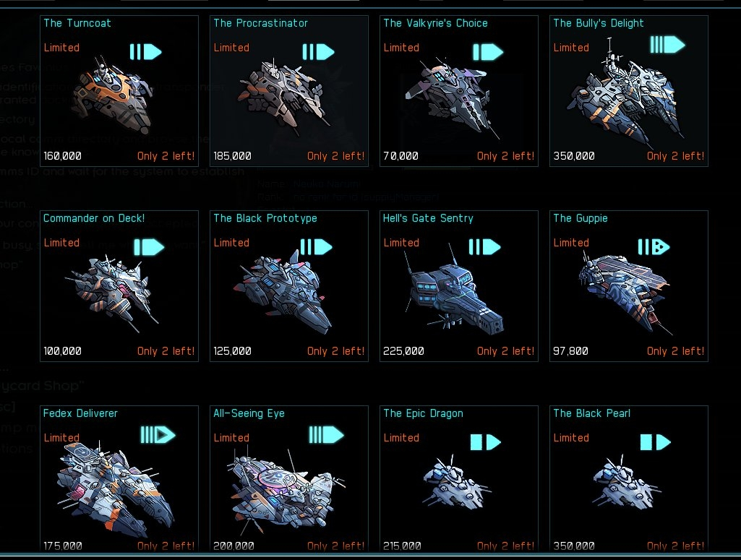Click the Hell's Gate Sentry class icon
This screenshot has width=741, height=560.
tap(484, 246)
